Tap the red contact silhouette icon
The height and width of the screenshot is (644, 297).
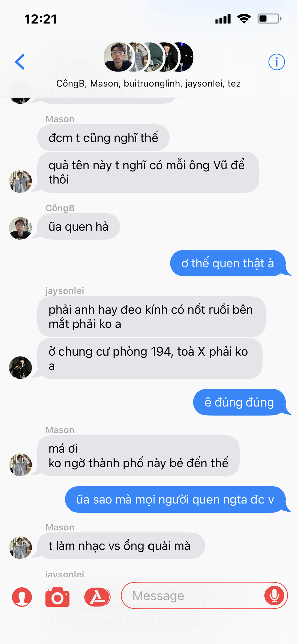[x=22, y=597]
